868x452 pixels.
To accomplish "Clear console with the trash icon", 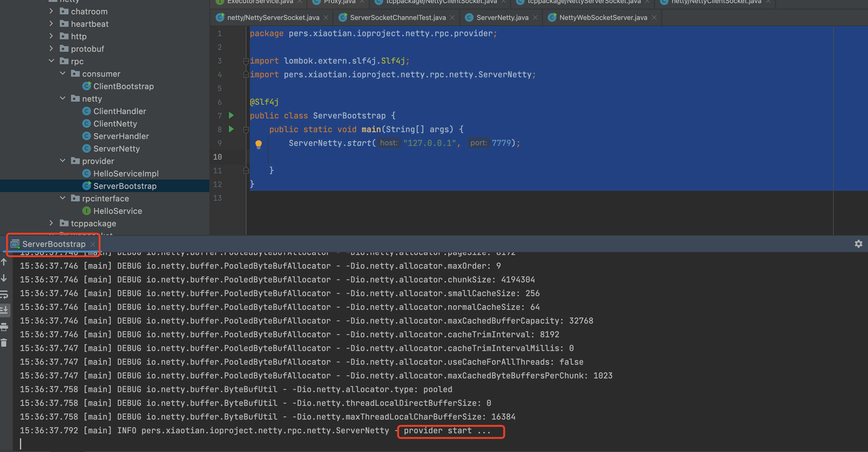I will [x=4, y=343].
